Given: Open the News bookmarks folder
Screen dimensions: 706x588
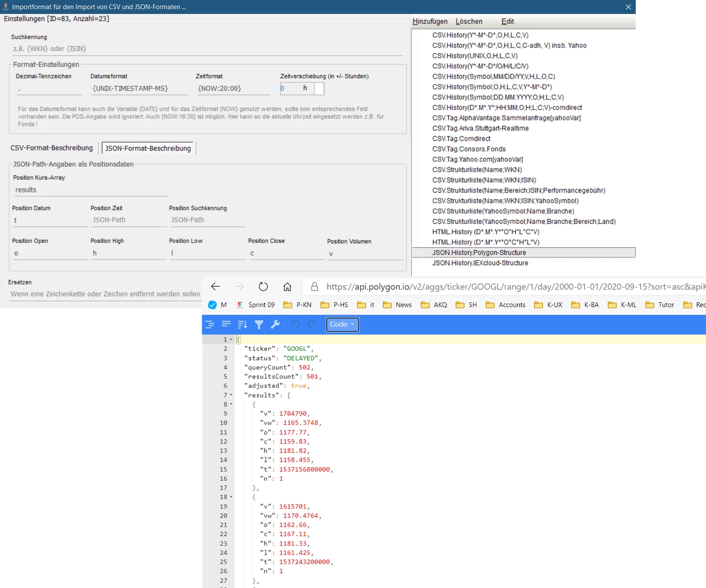Looking at the screenshot, I should pos(397,305).
